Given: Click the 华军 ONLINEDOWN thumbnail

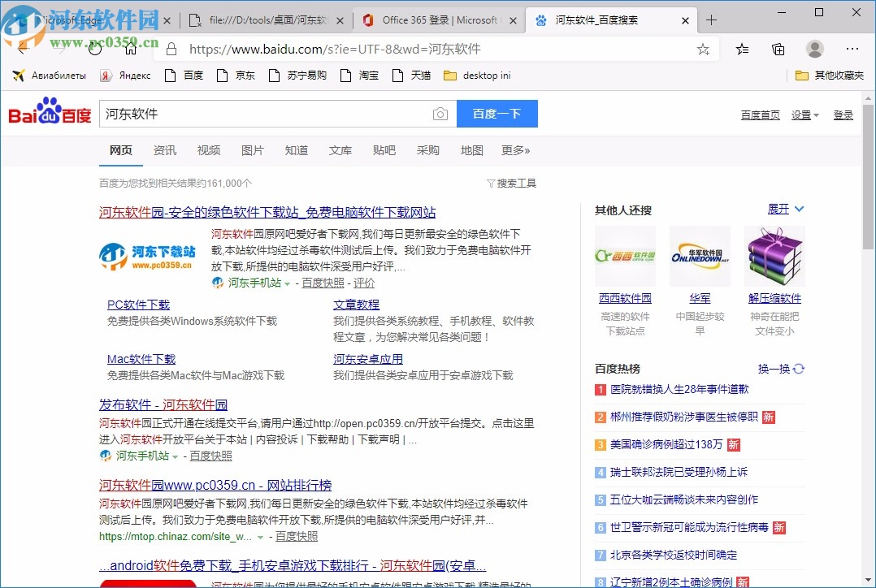Looking at the screenshot, I should coord(700,257).
